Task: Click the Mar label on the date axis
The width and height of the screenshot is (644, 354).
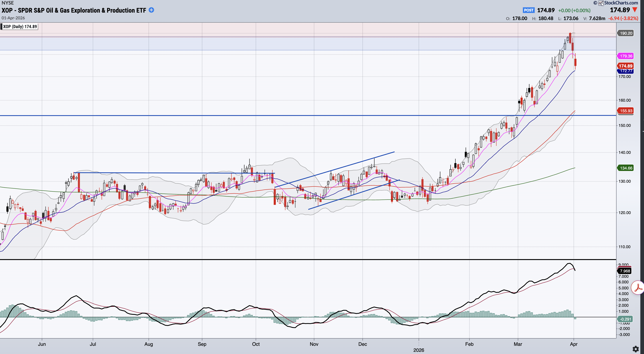Action: click(x=518, y=344)
